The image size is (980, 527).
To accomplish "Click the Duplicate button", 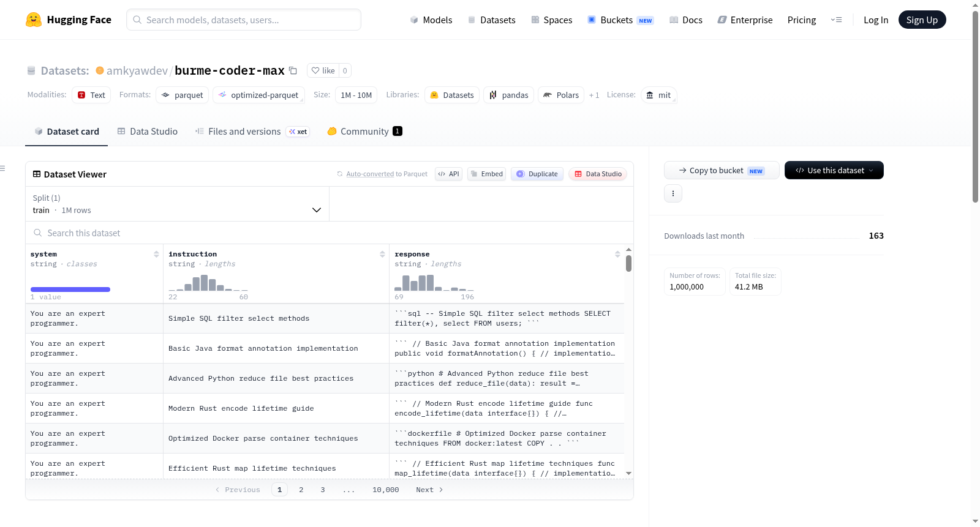I will 537,174.
